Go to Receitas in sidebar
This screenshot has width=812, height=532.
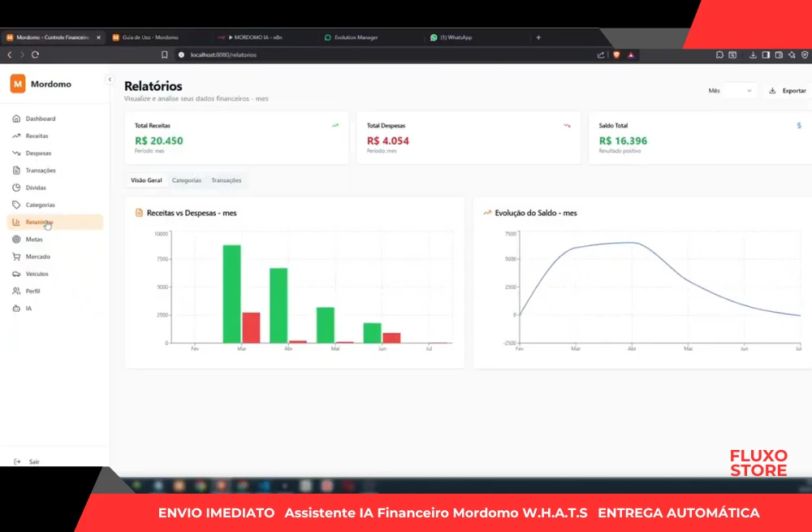coord(37,136)
